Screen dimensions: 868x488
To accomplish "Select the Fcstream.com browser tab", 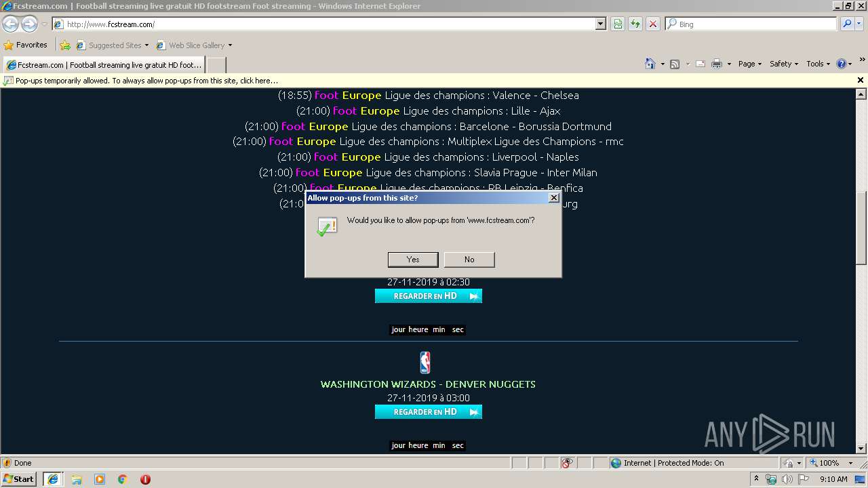I will click(x=104, y=65).
